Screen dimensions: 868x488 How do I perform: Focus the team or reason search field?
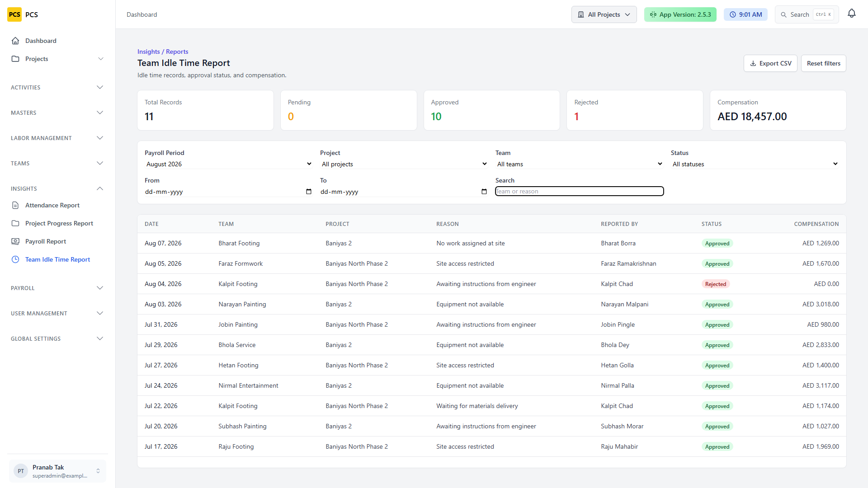coord(580,191)
